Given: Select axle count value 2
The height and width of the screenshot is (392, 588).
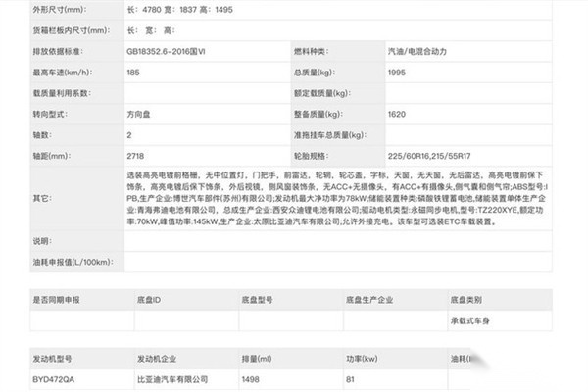Looking at the screenshot, I should tap(129, 135).
